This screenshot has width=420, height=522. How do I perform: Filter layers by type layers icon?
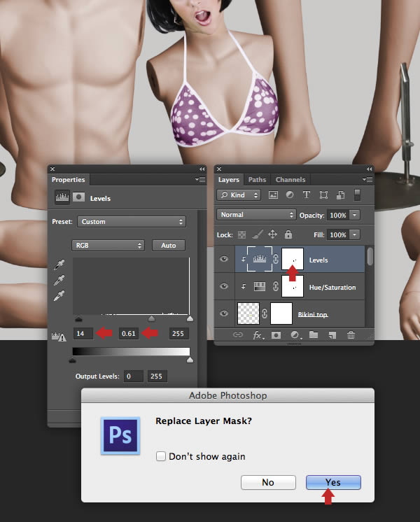coord(307,195)
